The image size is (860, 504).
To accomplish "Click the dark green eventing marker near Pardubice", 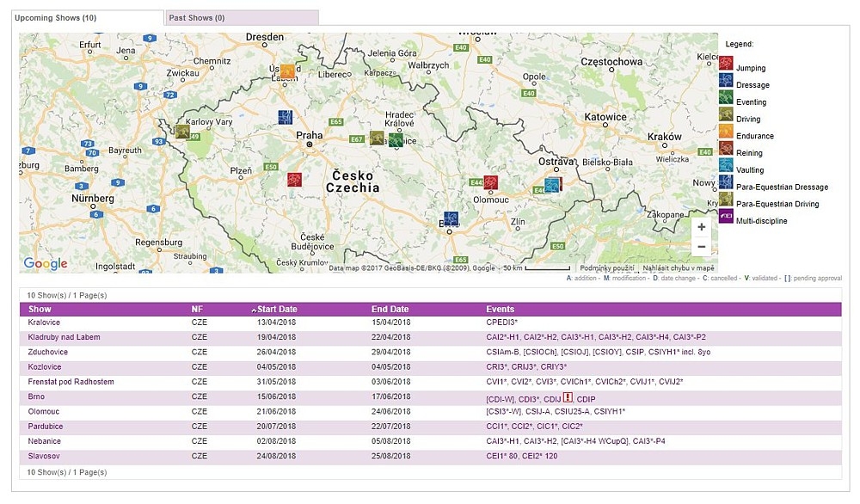I will tap(396, 140).
